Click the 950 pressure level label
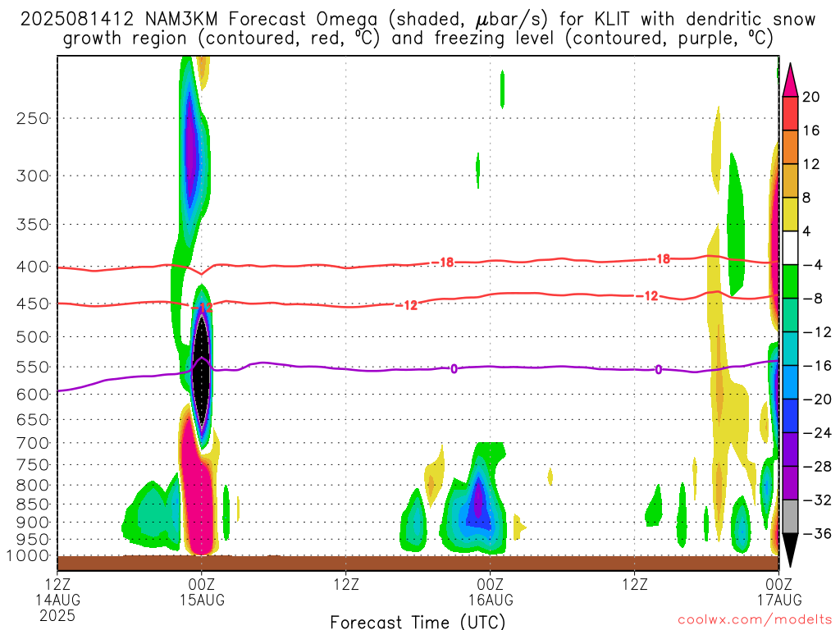Screen dimensions: 840x630 (x=33, y=540)
